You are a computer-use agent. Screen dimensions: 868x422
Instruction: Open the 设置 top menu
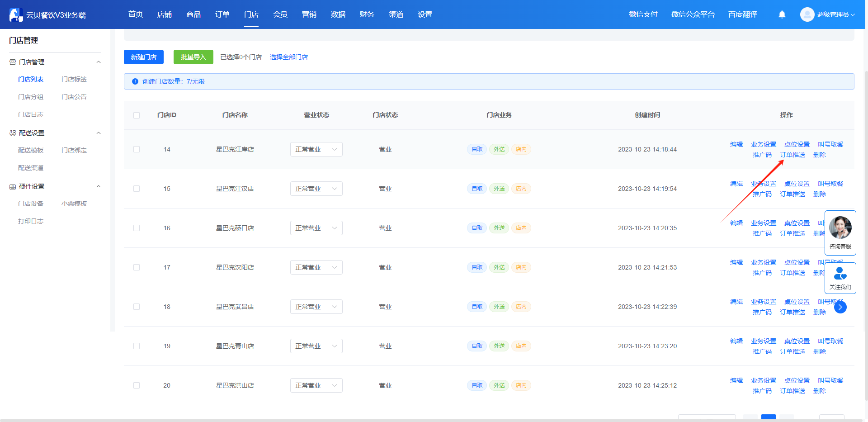pos(425,14)
